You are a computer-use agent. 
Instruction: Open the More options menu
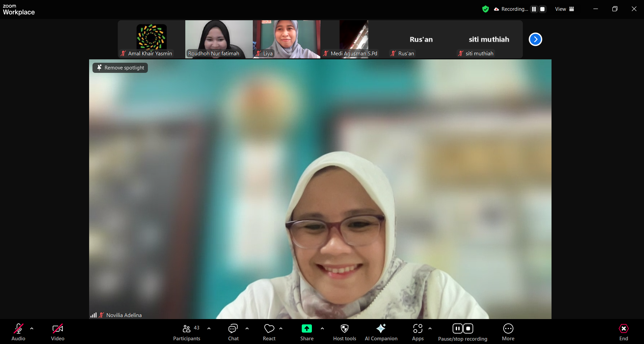tap(508, 332)
